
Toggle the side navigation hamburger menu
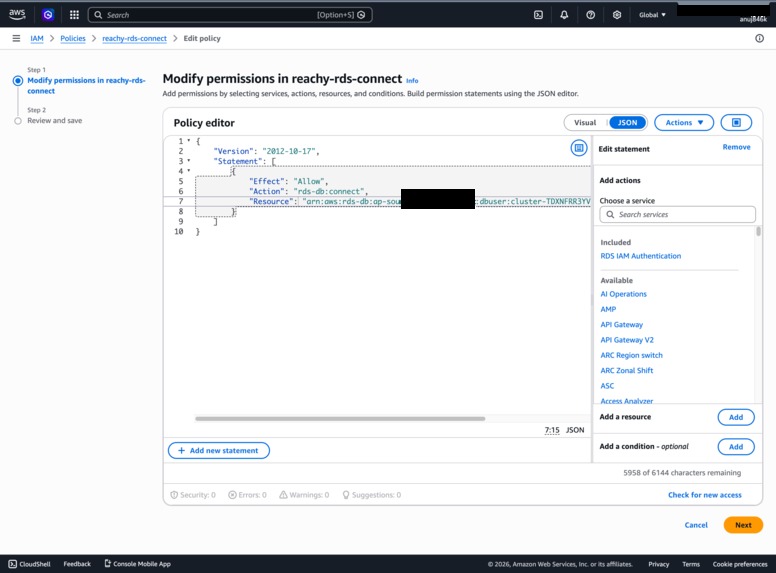[16, 38]
